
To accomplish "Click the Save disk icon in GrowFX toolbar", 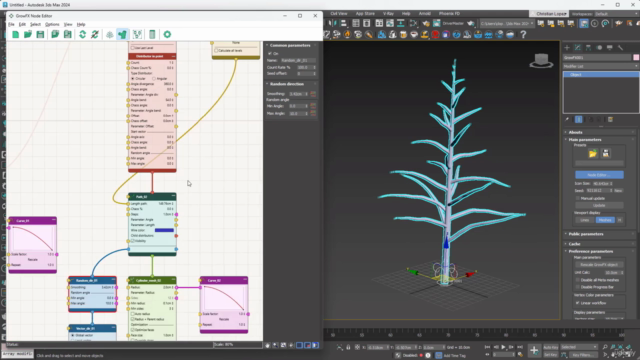I will click(x=40, y=34).
